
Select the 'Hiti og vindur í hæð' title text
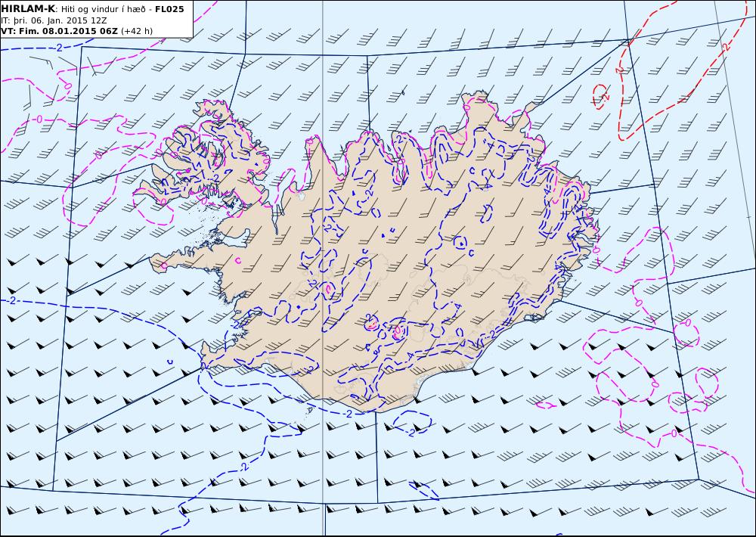click(103, 9)
